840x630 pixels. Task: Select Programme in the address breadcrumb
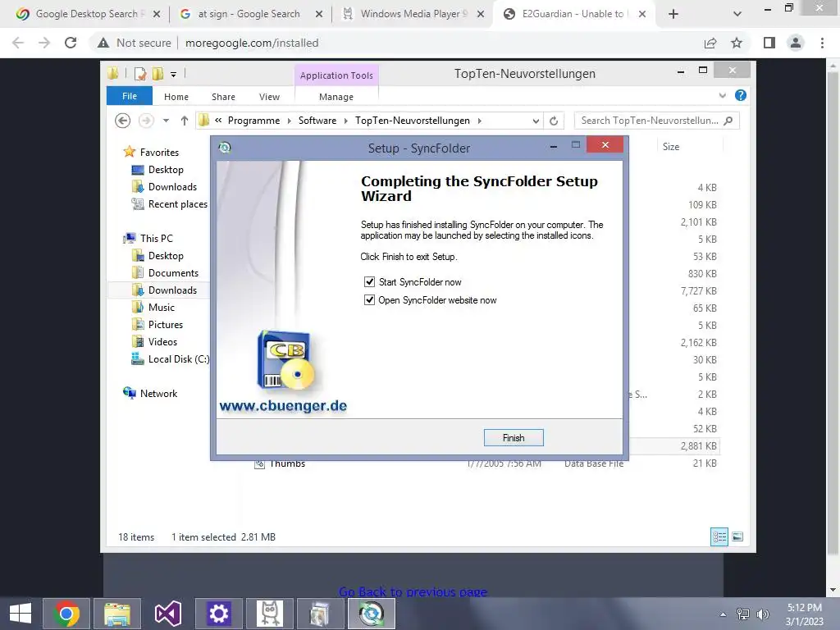click(253, 121)
